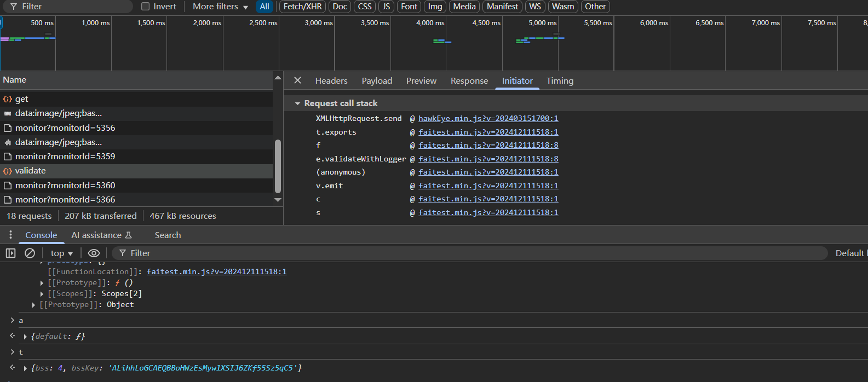Open the More filters dropdown
868x382 pixels.
pos(220,7)
